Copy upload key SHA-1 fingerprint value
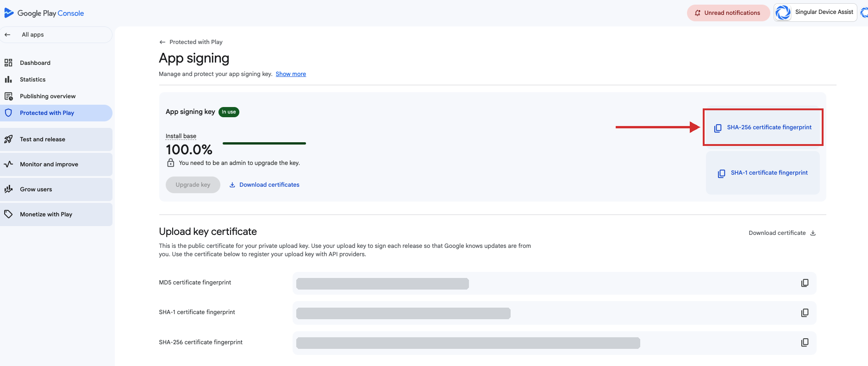 [x=805, y=313]
